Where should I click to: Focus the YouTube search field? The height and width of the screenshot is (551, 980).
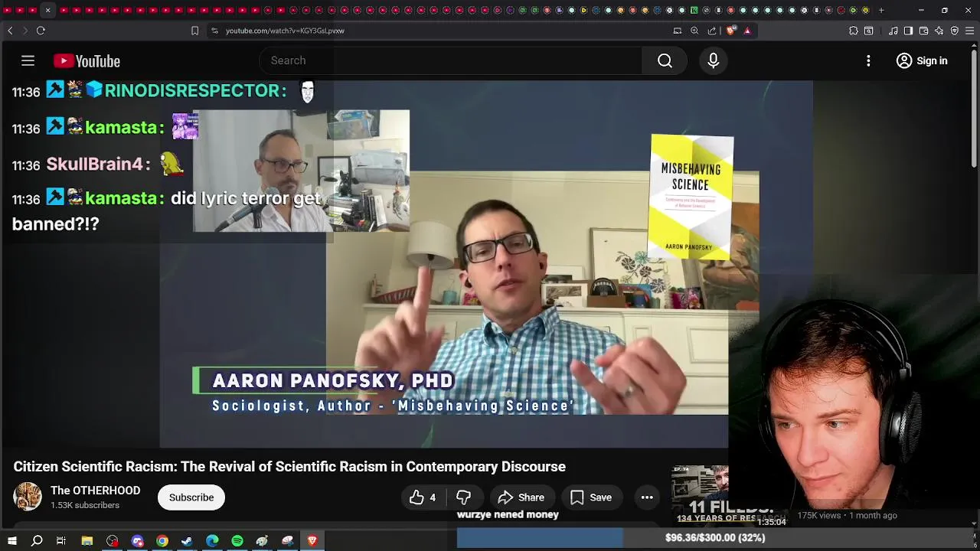click(452, 60)
